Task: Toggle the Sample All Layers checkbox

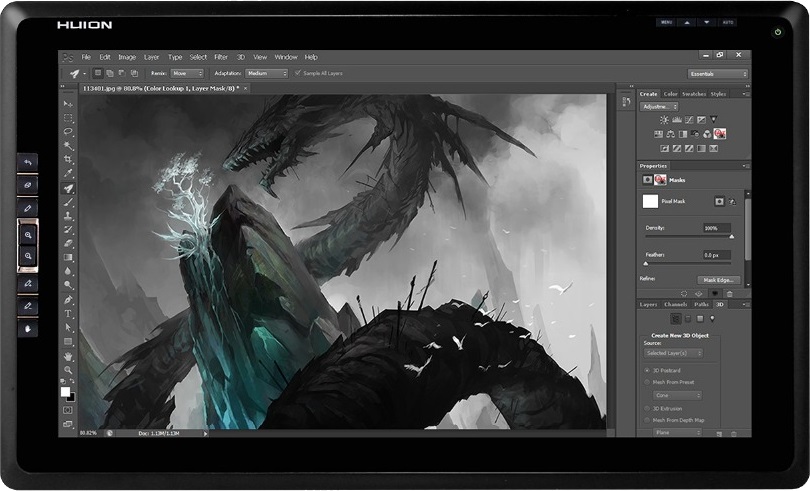Action: point(298,73)
